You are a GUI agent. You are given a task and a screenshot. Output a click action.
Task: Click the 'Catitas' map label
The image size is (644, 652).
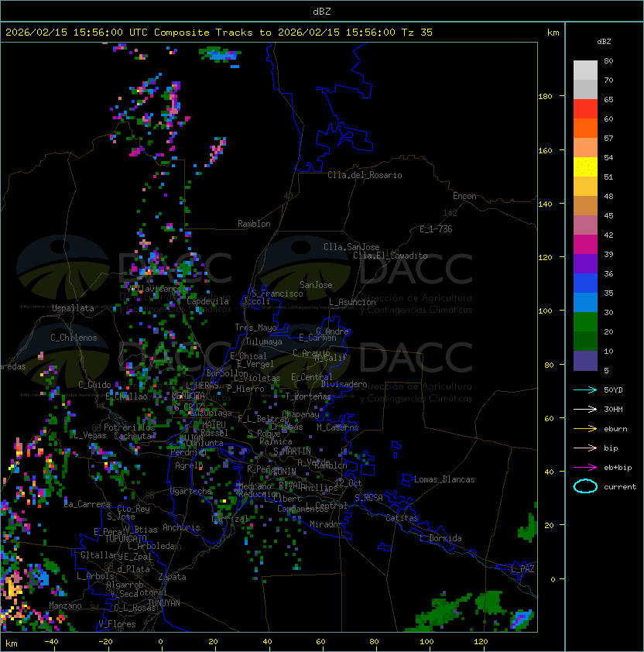click(x=402, y=518)
